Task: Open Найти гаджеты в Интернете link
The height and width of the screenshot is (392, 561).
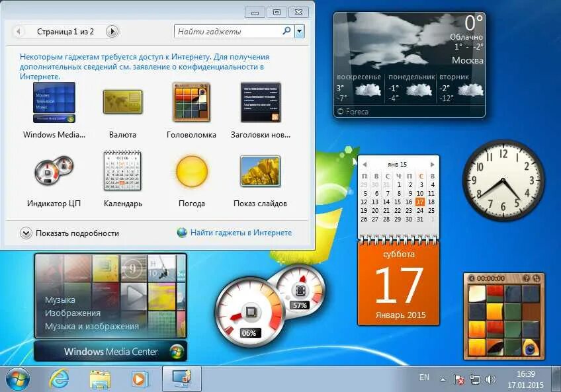Action: (234, 233)
